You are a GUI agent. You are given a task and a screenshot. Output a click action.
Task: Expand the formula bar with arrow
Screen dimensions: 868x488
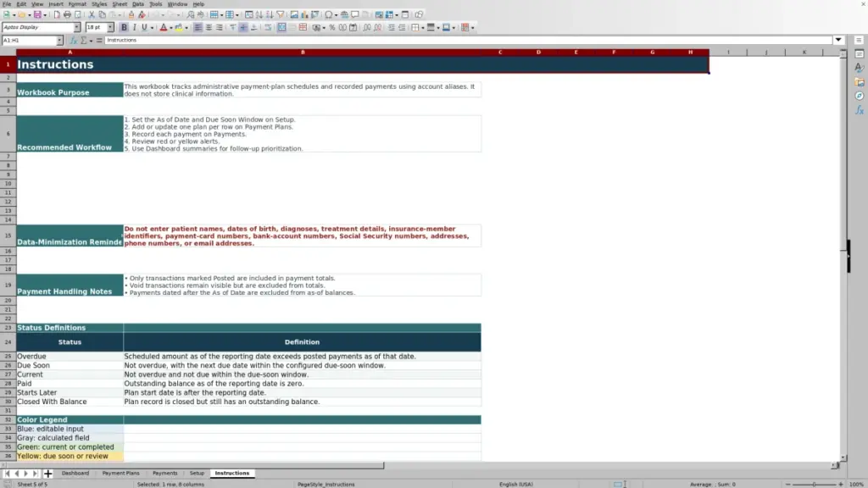tap(838, 40)
